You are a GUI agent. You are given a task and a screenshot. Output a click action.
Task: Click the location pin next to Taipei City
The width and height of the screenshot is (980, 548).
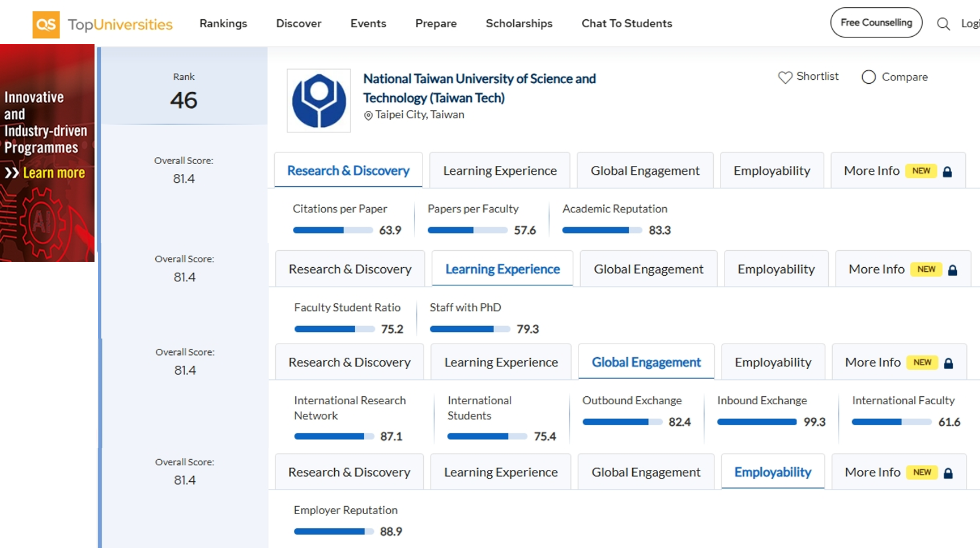tap(369, 115)
